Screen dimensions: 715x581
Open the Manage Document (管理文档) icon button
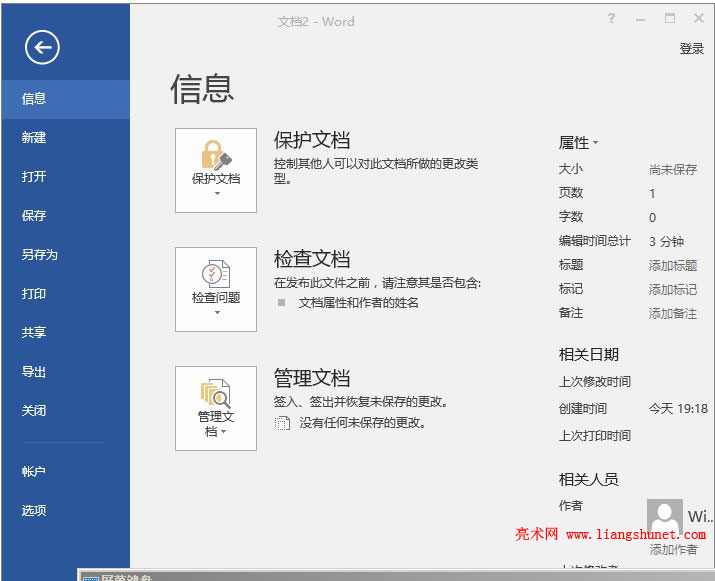(216, 408)
